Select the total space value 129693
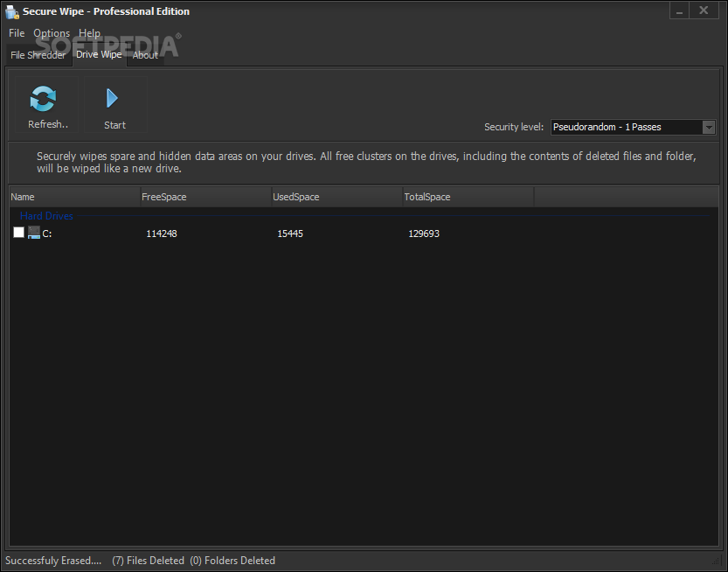The image size is (728, 572). click(x=424, y=234)
